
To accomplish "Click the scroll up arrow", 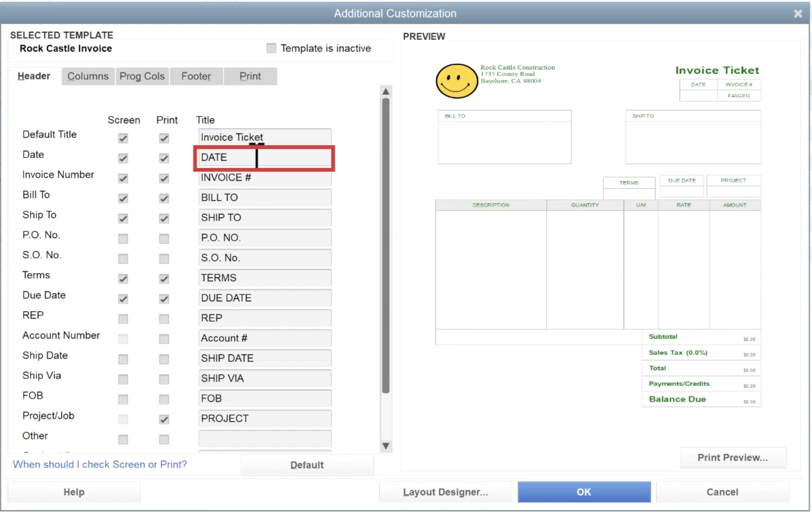I will point(386,92).
